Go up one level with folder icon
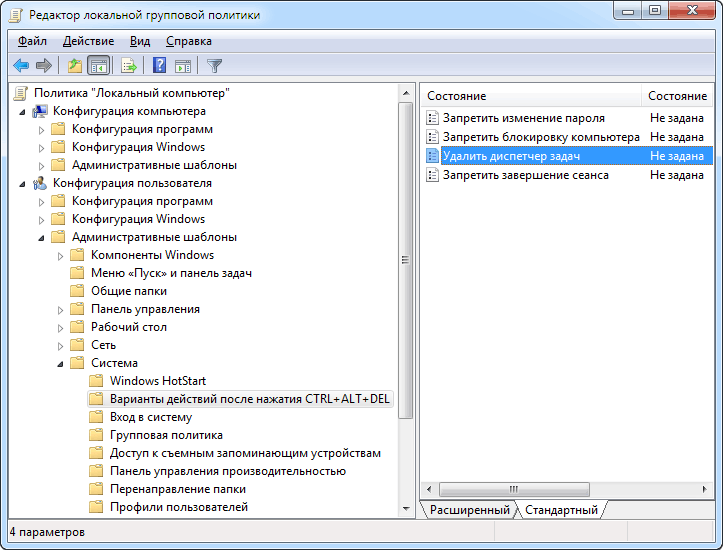The image size is (723, 550). 75,66
